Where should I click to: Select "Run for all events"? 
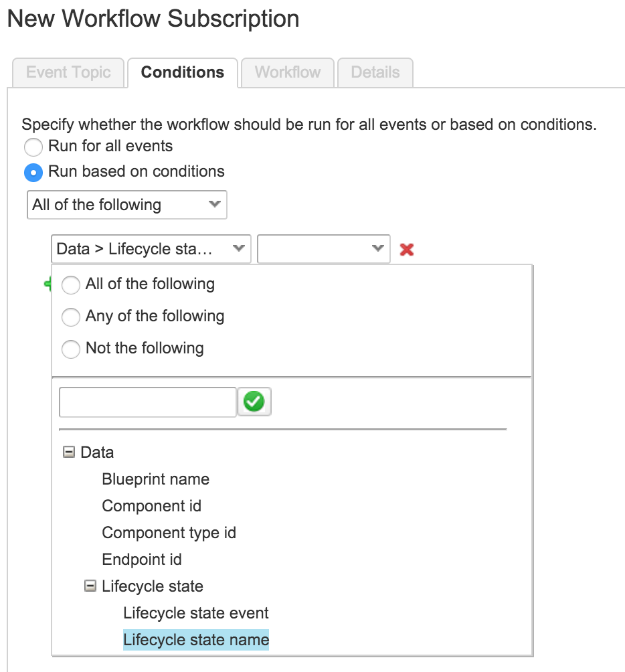click(x=33, y=147)
